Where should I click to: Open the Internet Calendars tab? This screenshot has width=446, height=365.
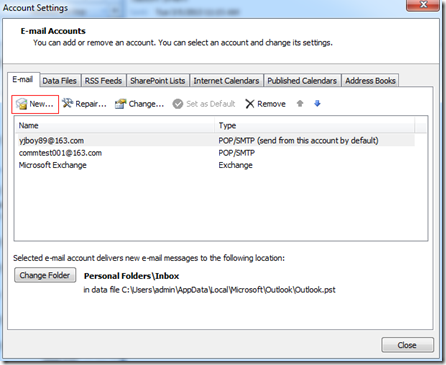click(226, 81)
